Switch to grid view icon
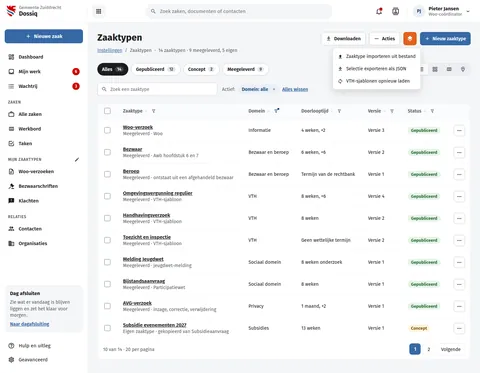 (435, 69)
